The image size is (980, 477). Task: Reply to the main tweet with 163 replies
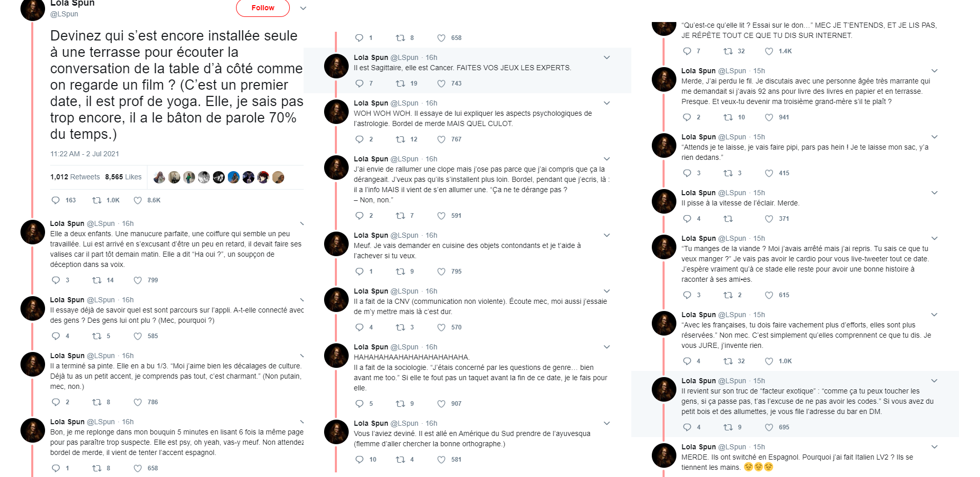pos(56,200)
